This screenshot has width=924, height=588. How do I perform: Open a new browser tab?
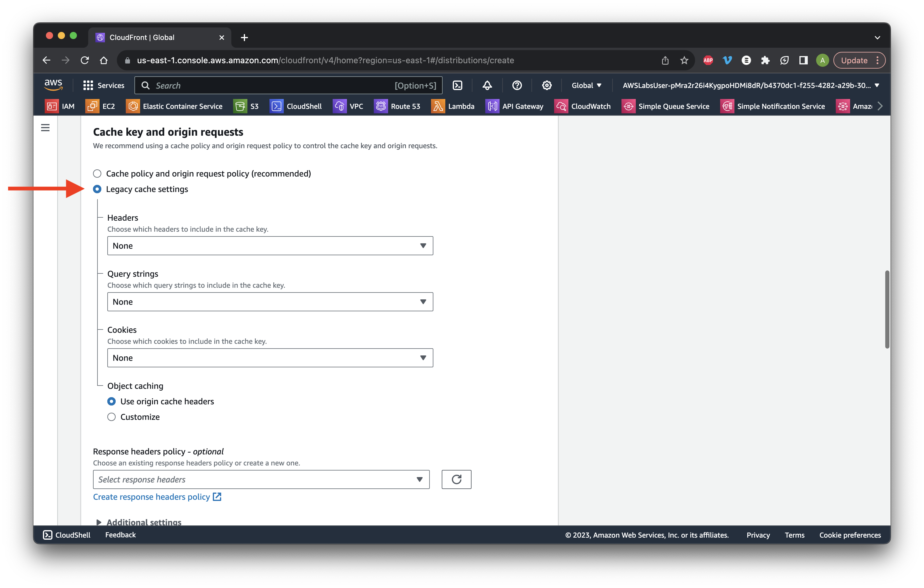click(244, 37)
